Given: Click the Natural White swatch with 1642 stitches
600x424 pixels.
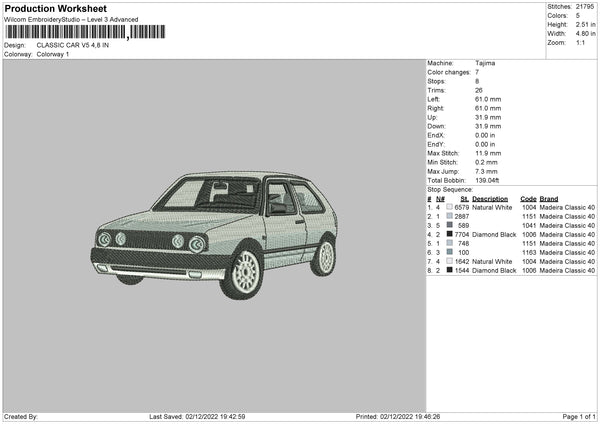Looking at the screenshot, I should point(450,261).
